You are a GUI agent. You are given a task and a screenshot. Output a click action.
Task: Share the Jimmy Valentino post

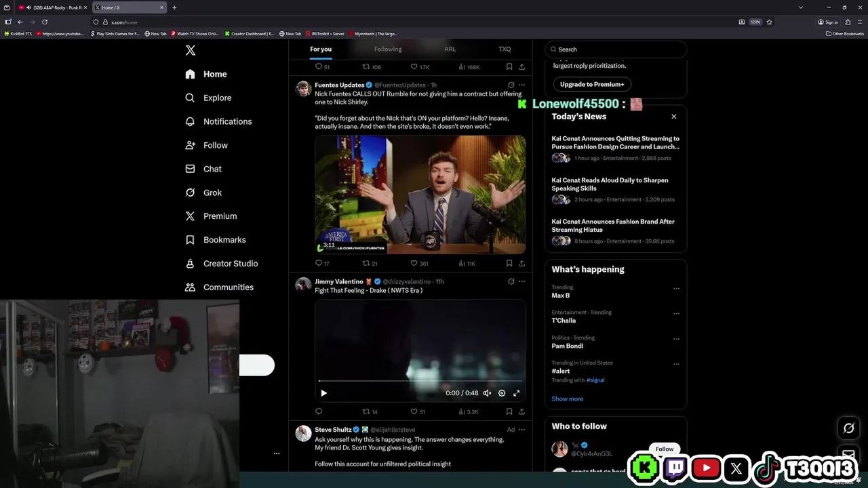click(521, 411)
